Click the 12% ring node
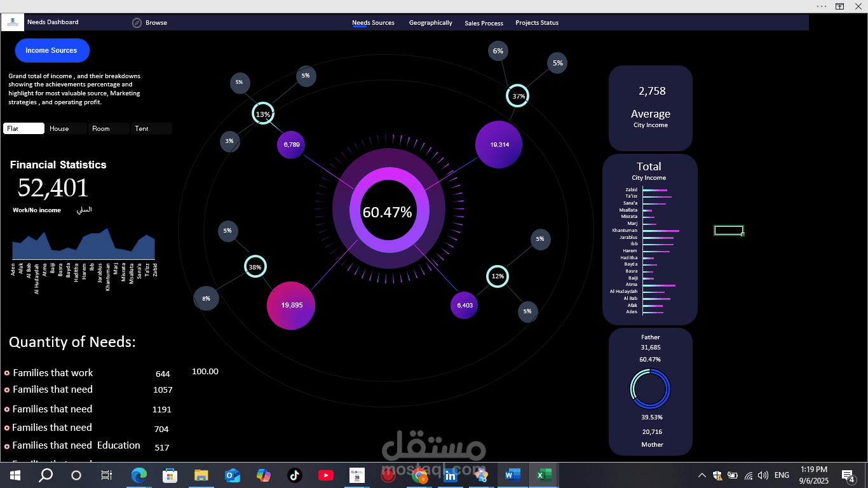The height and width of the screenshot is (488, 868). pyautogui.click(x=498, y=276)
